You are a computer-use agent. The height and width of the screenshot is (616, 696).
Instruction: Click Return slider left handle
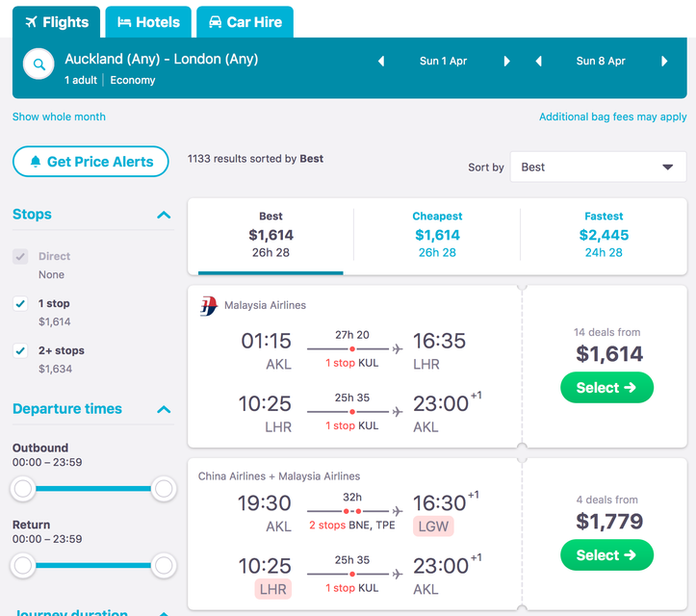point(23,566)
